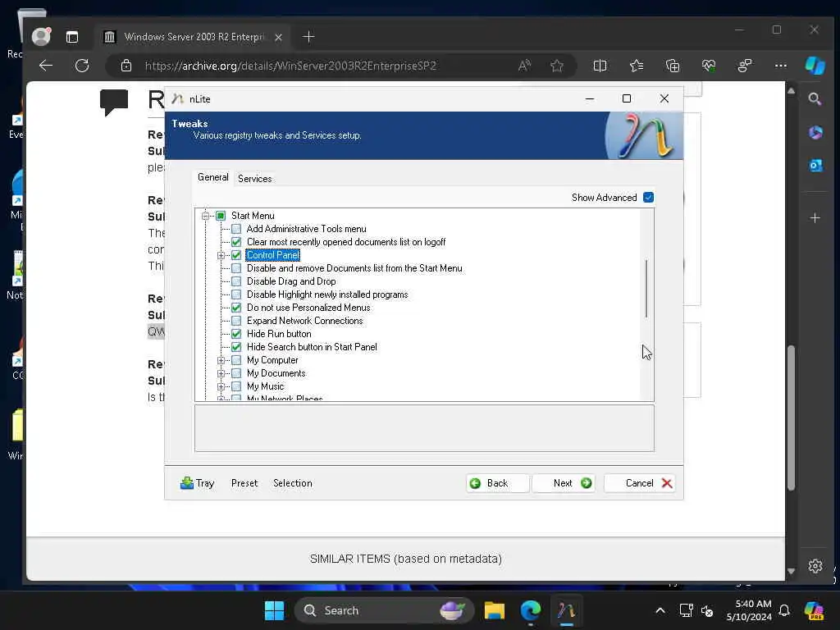Select the General tab

coord(212,177)
